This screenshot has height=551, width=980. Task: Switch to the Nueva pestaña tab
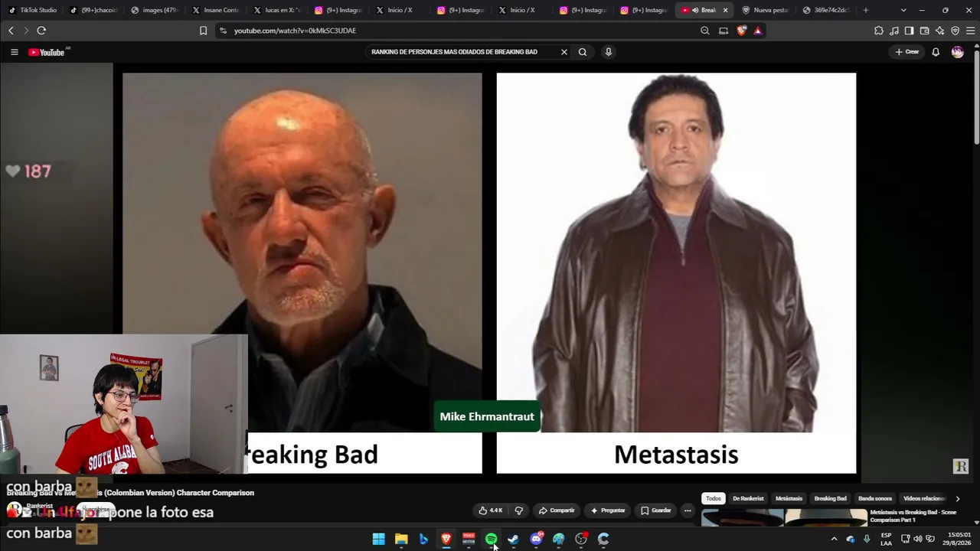[x=766, y=10]
